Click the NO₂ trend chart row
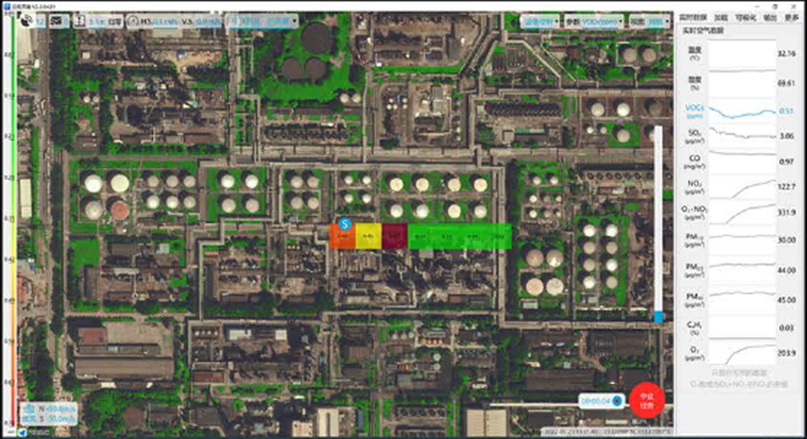Image resolution: width=807 pixels, height=439 pixels. coord(738,187)
